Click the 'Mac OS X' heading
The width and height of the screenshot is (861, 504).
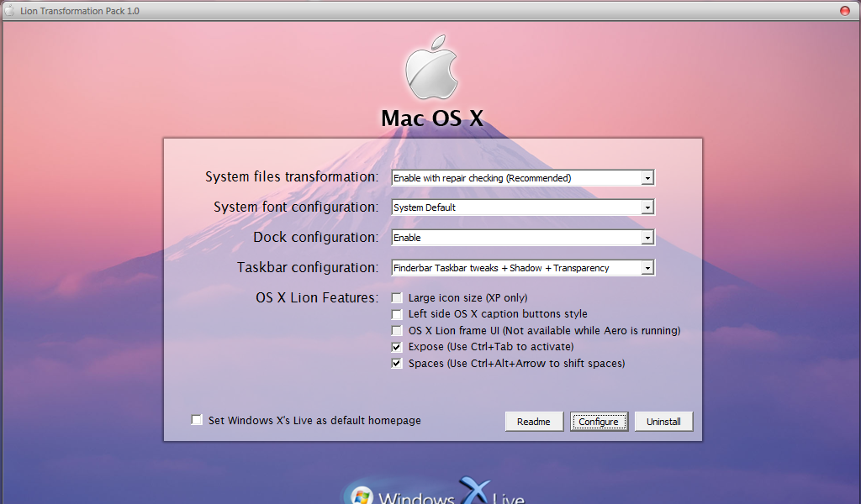pyautogui.click(x=432, y=118)
